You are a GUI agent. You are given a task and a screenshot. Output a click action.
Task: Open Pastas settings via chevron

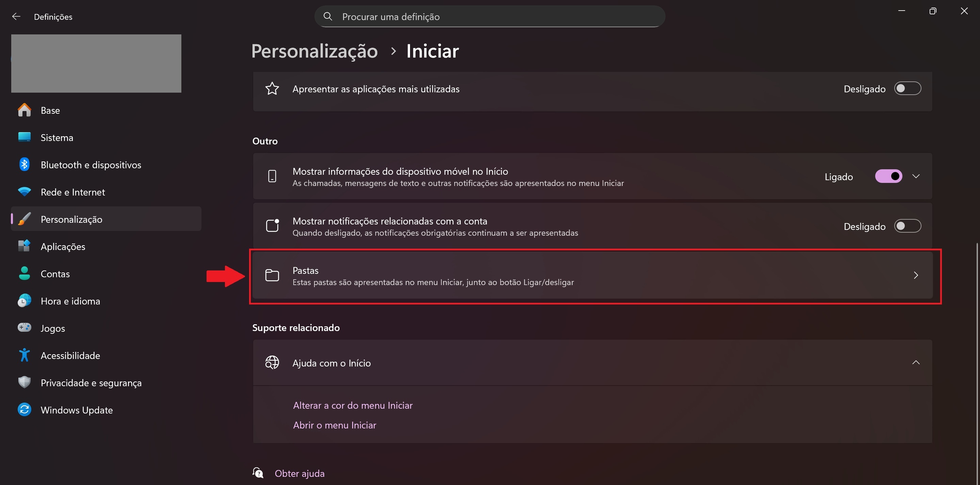tap(916, 275)
